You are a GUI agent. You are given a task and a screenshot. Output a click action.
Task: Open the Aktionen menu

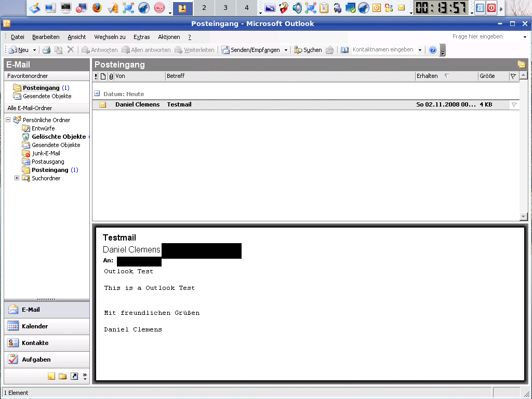tap(169, 37)
